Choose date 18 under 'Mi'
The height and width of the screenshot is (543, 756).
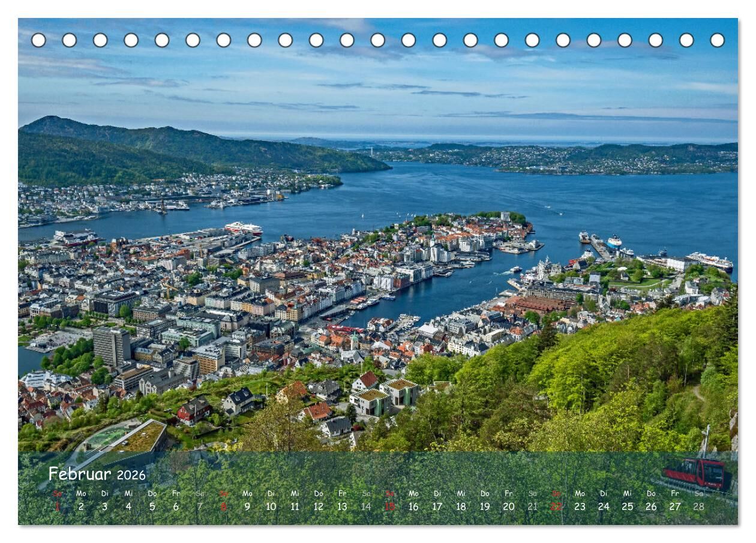coord(461,506)
